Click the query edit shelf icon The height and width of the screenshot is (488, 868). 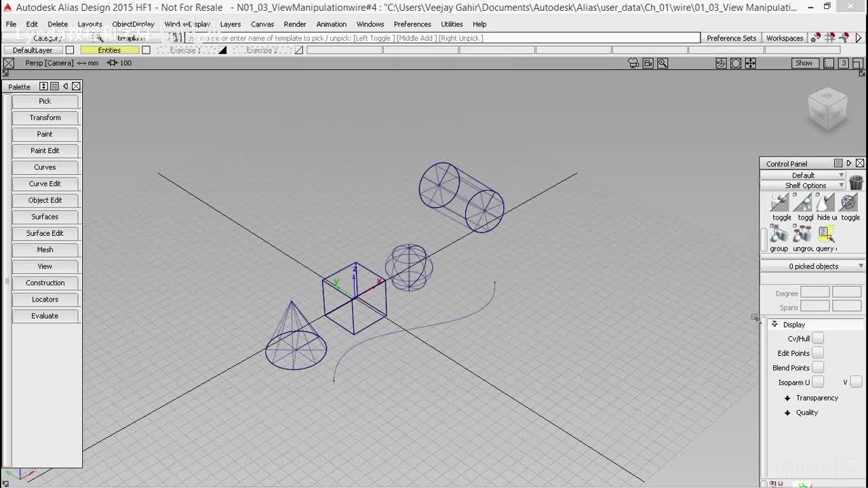pos(825,235)
